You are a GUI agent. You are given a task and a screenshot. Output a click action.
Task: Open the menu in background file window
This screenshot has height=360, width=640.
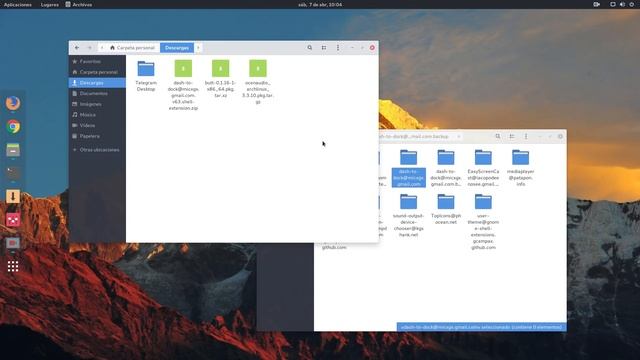(526, 136)
